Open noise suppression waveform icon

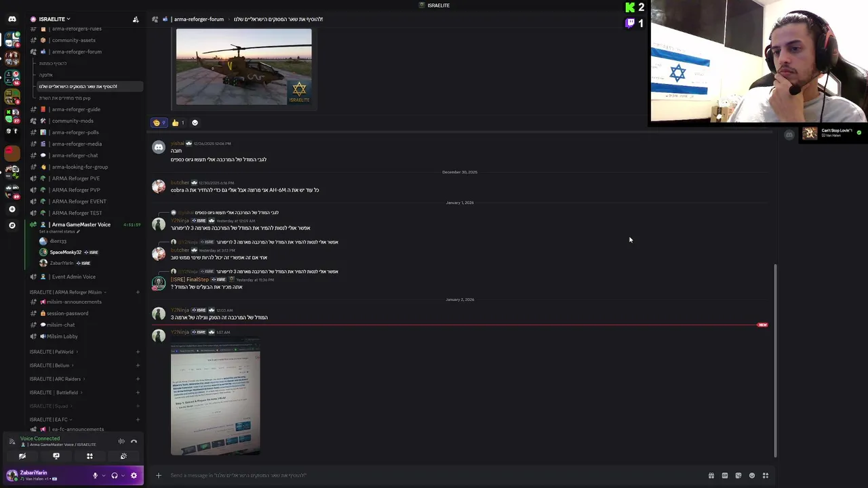pos(121,441)
